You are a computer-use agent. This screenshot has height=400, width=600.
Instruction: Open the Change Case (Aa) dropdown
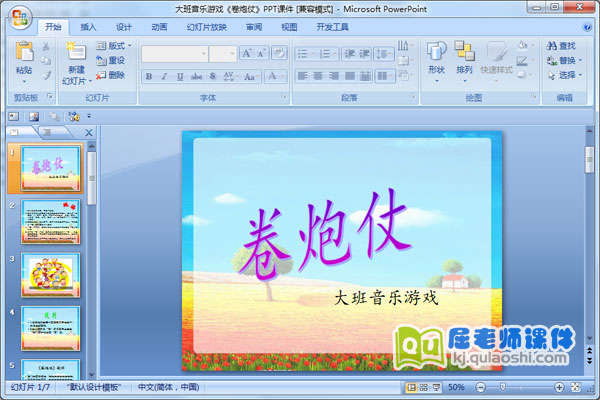251,77
